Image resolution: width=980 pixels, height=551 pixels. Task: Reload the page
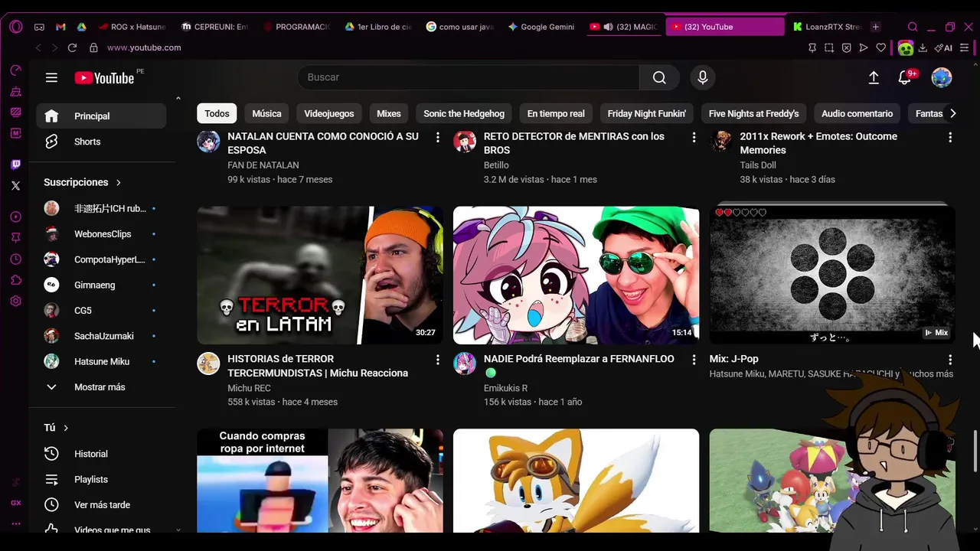(72, 47)
